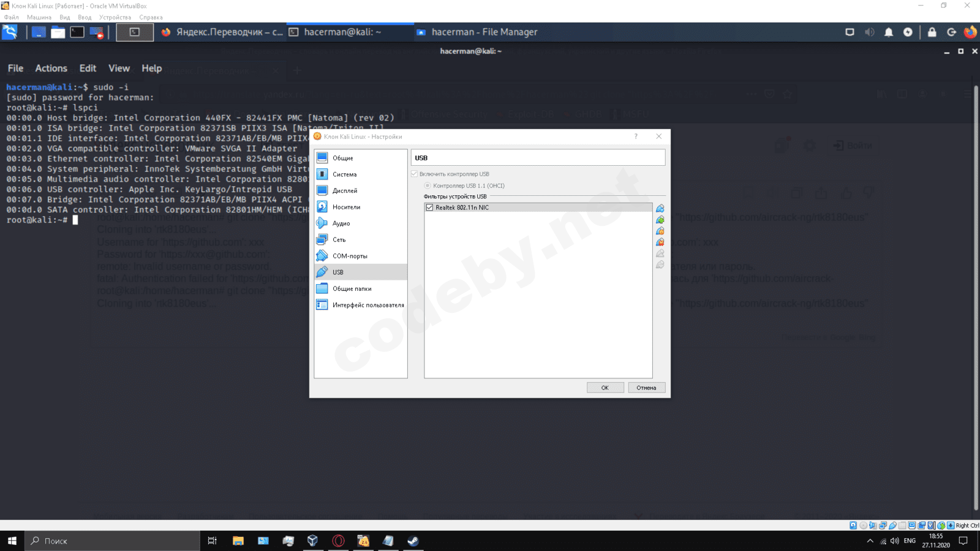Show hidden Windows tray icons

tap(870, 541)
